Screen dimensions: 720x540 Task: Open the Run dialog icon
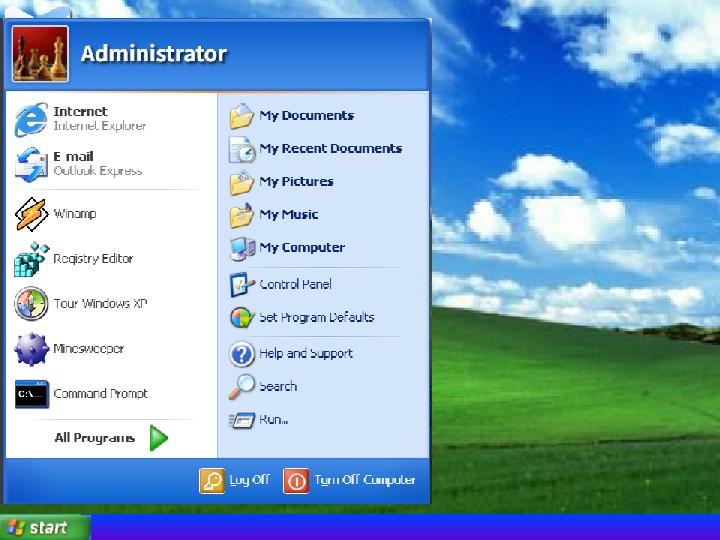(242, 420)
